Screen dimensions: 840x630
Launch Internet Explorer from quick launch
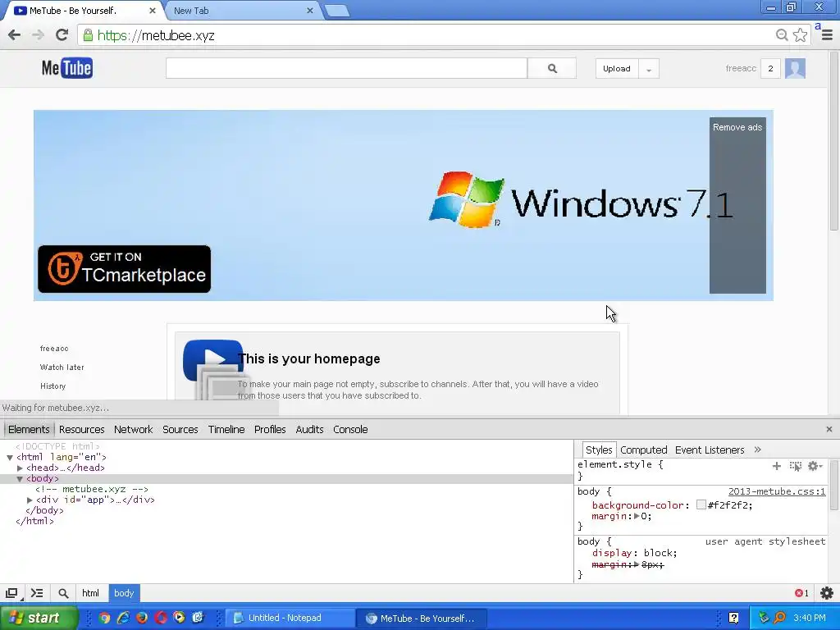coord(123,618)
